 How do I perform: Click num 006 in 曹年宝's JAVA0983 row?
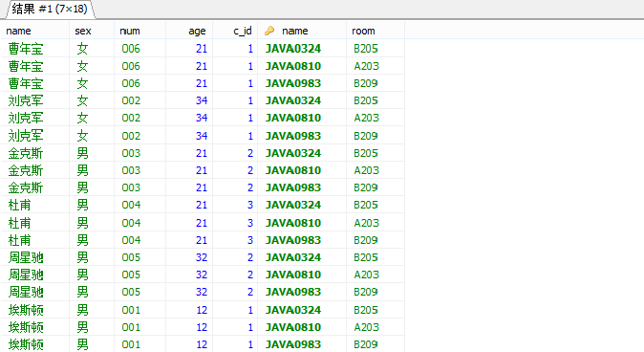[x=131, y=83]
